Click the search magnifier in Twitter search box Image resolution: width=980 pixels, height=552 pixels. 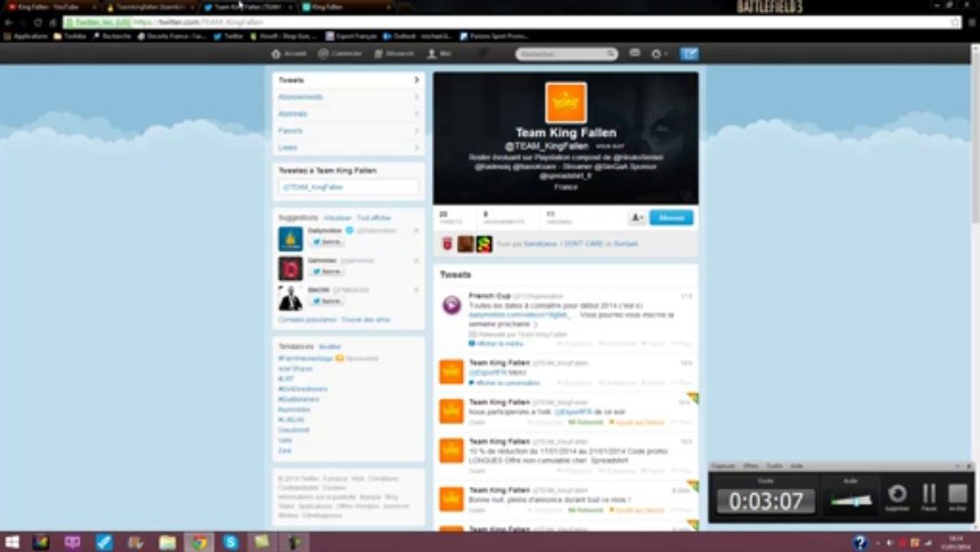pos(611,54)
